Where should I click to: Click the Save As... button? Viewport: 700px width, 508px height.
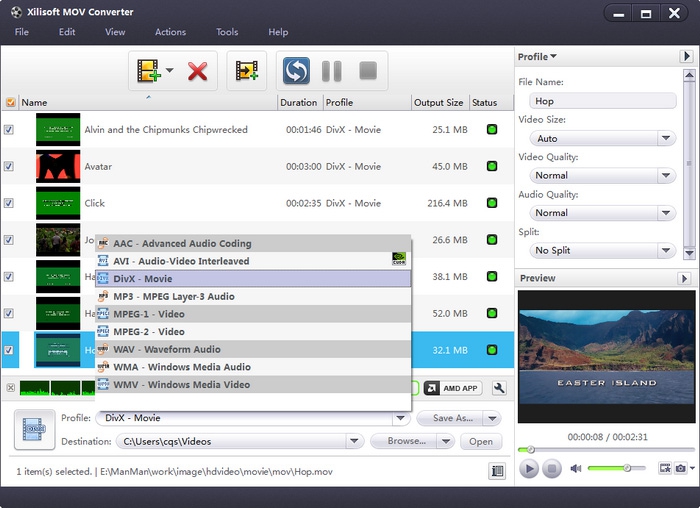coord(450,418)
